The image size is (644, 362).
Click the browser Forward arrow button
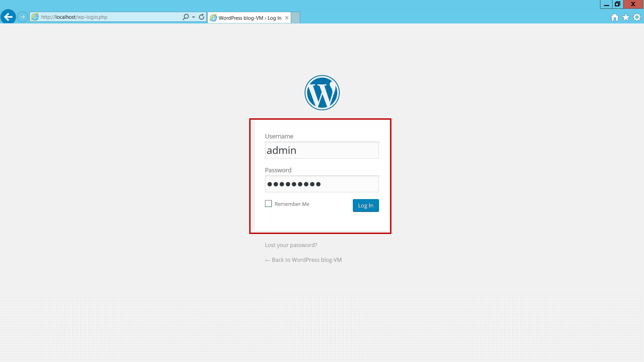click(22, 17)
